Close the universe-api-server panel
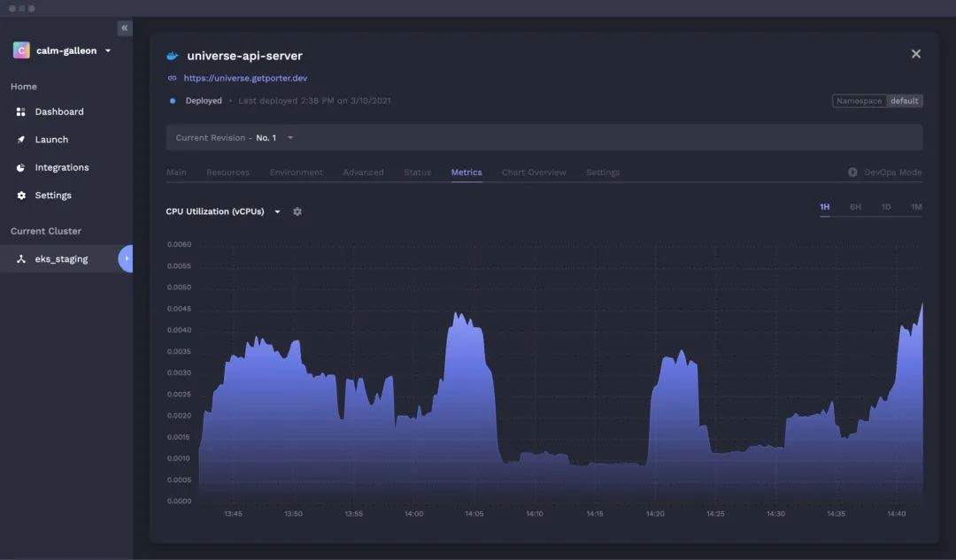 (x=916, y=54)
